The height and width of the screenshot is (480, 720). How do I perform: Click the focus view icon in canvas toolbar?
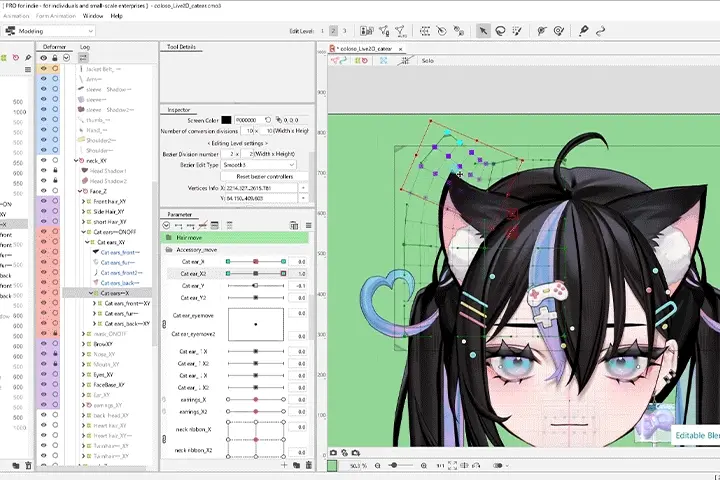pos(383,61)
